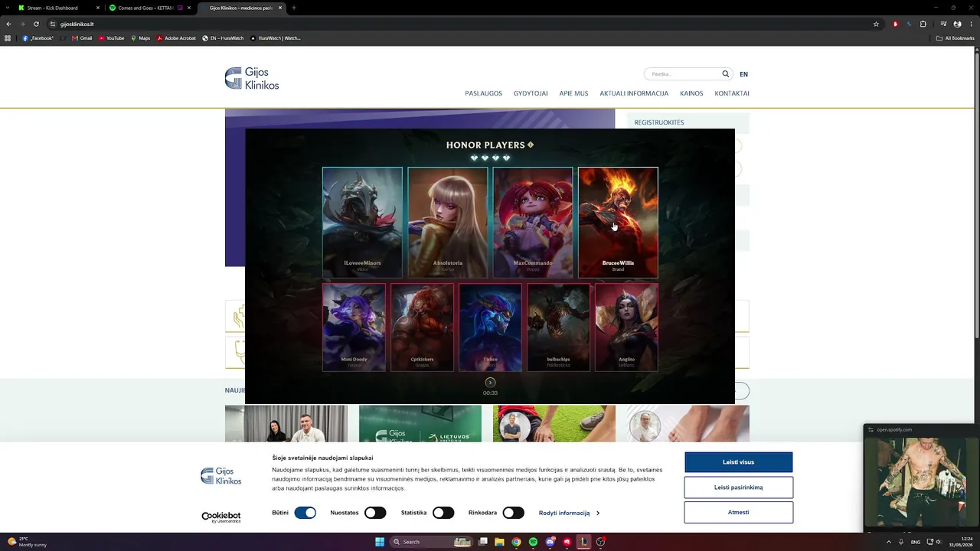Click the Mini Doody enemy player card
Viewport: 980px width, 551px height.
pos(354,328)
